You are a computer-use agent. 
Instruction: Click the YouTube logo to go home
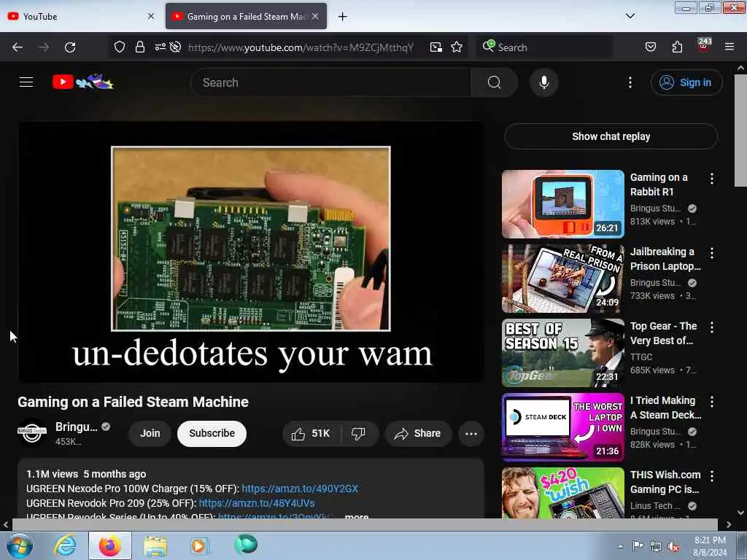pos(83,82)
